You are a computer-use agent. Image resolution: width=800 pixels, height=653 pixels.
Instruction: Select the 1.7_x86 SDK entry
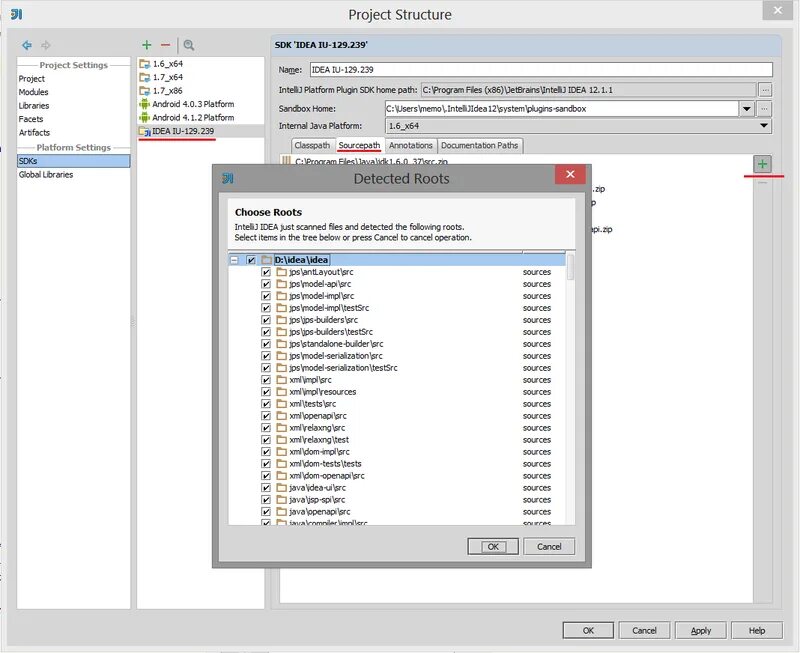pyautogui.click(x=168, y=90)
